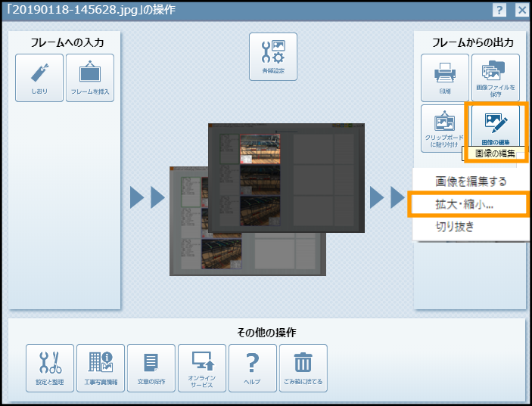Open 設定と整理 tools icon
The height and width of the screenshot is (406, 532).
point(50,368)
